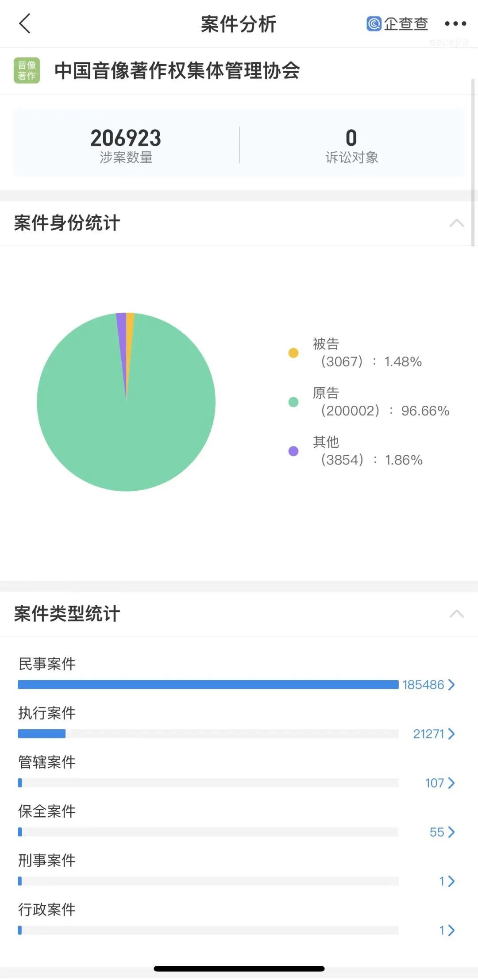Open 刑事案件 list via its arrow
This screenshot has height=980, width=478.
(x=451, y=881)
